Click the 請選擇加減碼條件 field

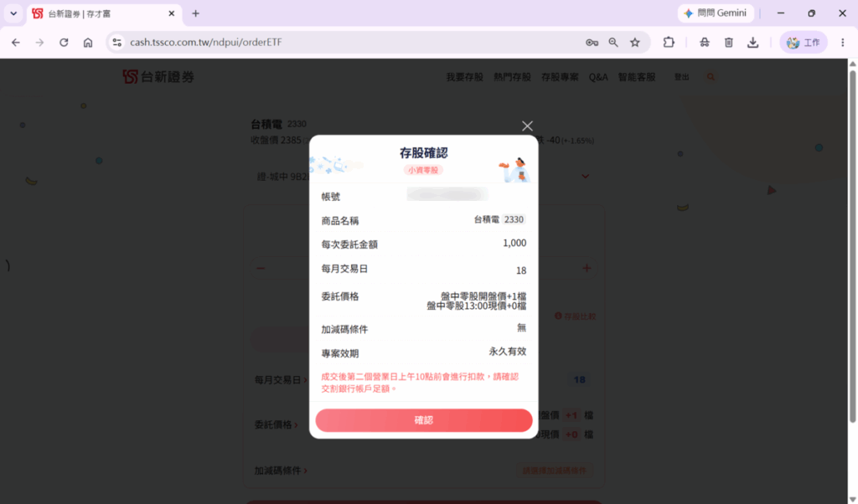[555, 471]
